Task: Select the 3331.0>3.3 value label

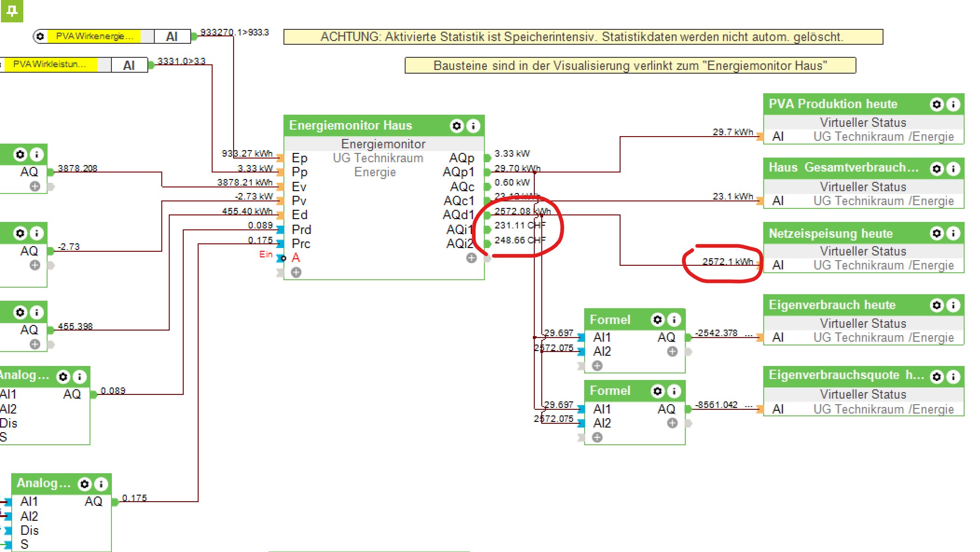Action: pos(181,61)
